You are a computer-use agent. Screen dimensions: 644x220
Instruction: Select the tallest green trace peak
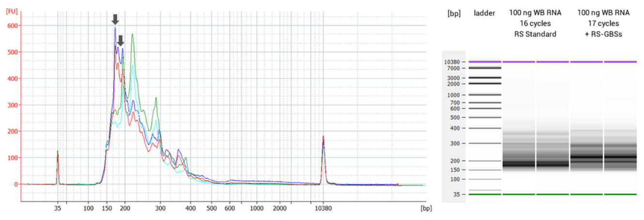coord(132,35)
